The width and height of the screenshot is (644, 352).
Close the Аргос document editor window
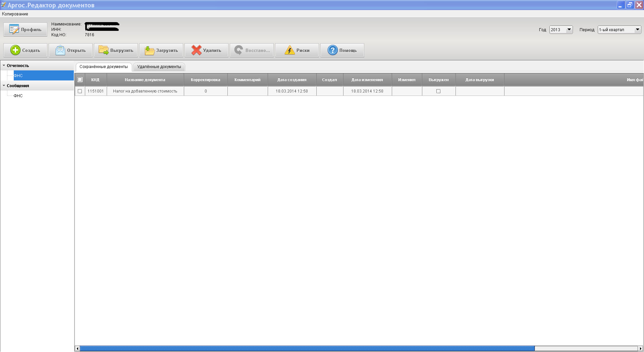coord(639,5)
